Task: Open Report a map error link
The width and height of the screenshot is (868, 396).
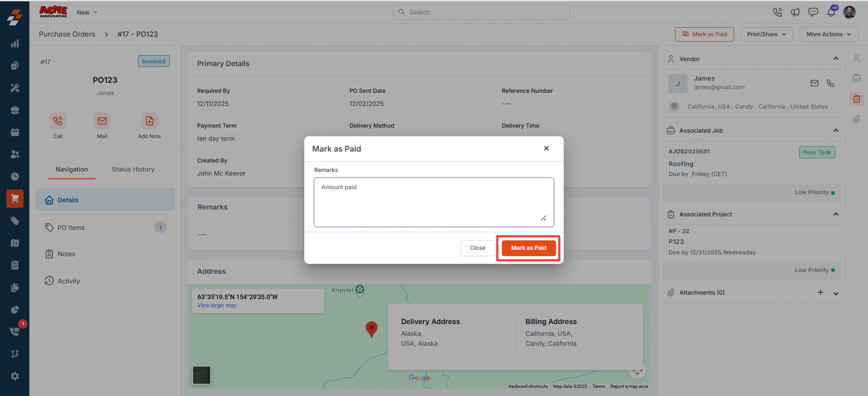Action: (x=629, y=386)
